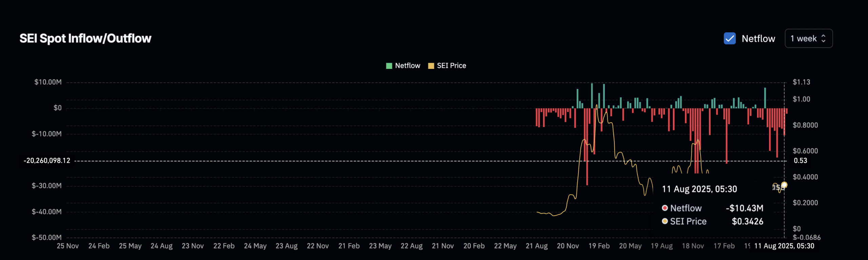Click the "11 Aug 2025, 05:30" x-axis crosshair label
Screen dimensions: 868x260
click(784, 246)
